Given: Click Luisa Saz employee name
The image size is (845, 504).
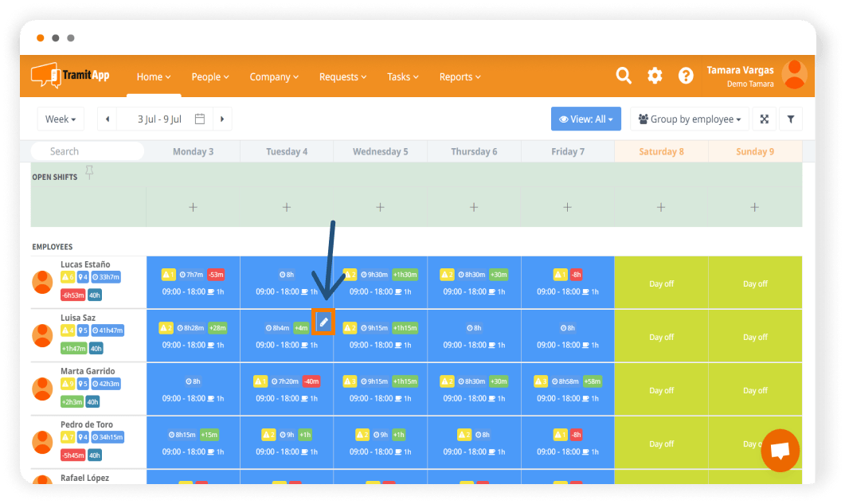Looking at the screenshot, I should pos(77,318).
